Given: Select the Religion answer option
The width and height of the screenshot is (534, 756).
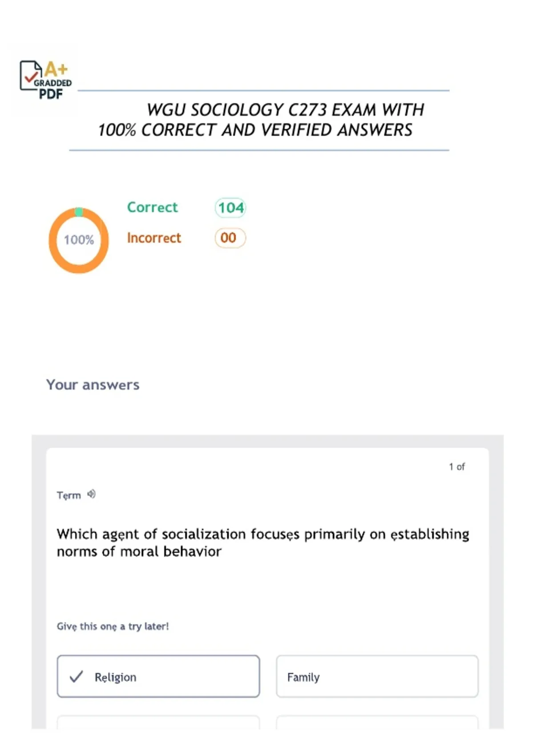Looking at the screenshot, I should click(158, 676).
